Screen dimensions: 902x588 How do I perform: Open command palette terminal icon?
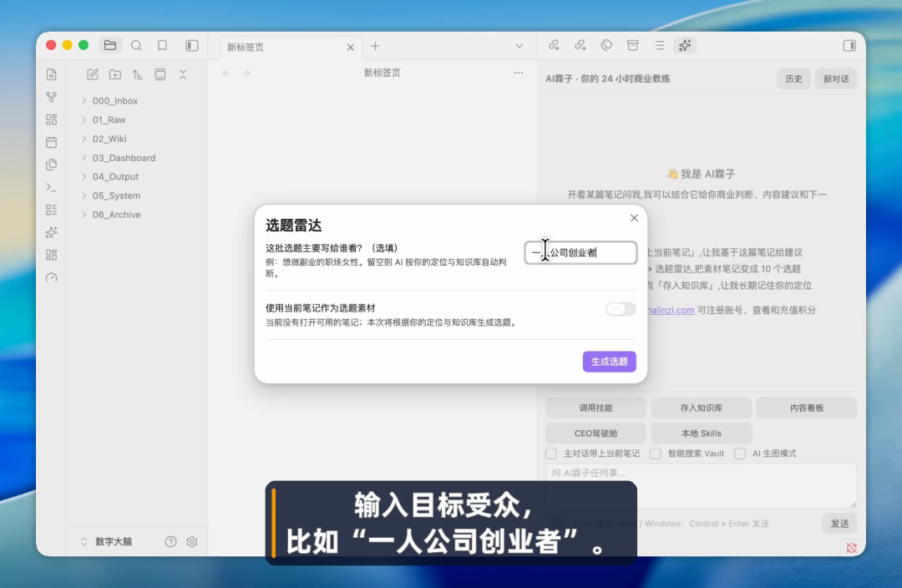pos(51,187)
